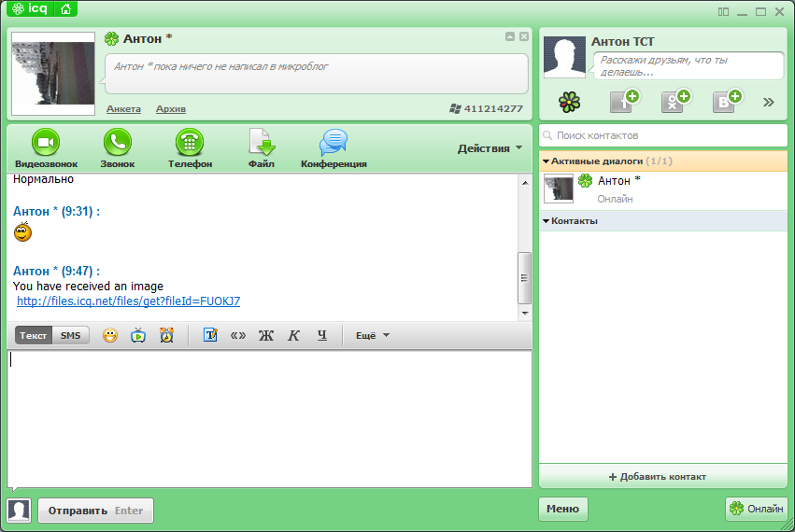
Task: Toggle bold Ж text formatting
Action: 265,336
